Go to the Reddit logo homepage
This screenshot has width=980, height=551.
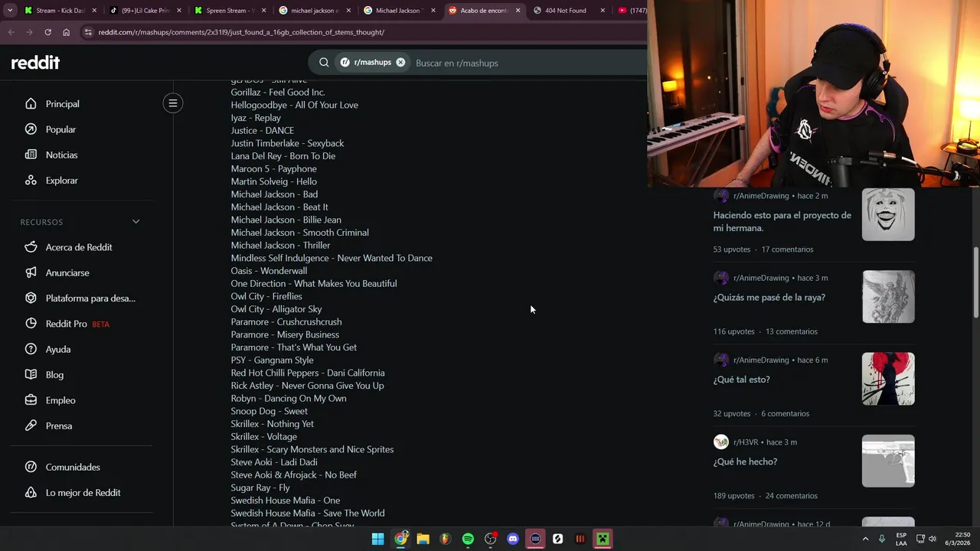coord(35,63)
